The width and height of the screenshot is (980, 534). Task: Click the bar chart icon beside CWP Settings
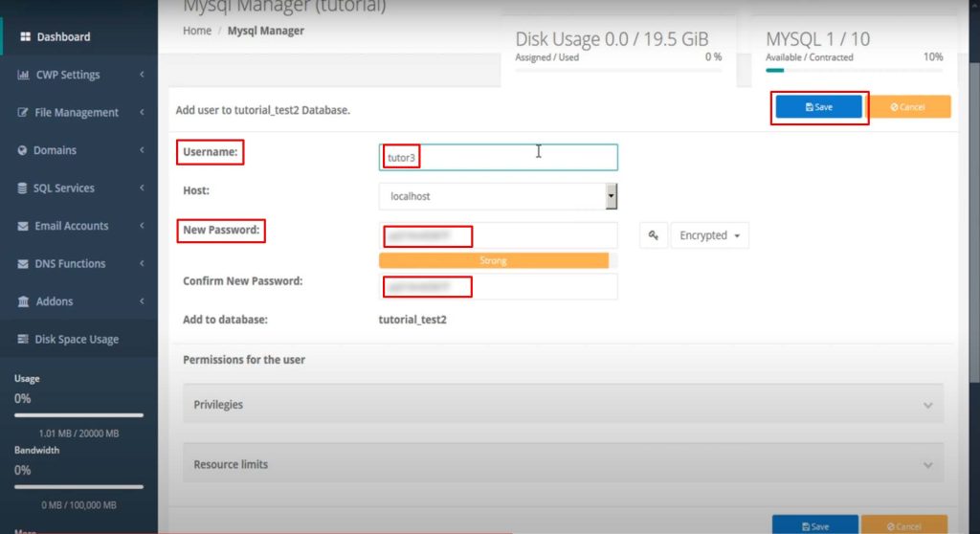click(23, 75)
